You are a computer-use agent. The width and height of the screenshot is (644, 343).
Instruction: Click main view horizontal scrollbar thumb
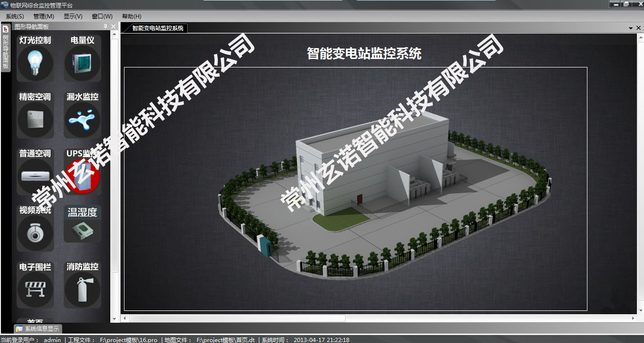pyautogui.click(x=237, y=318)
